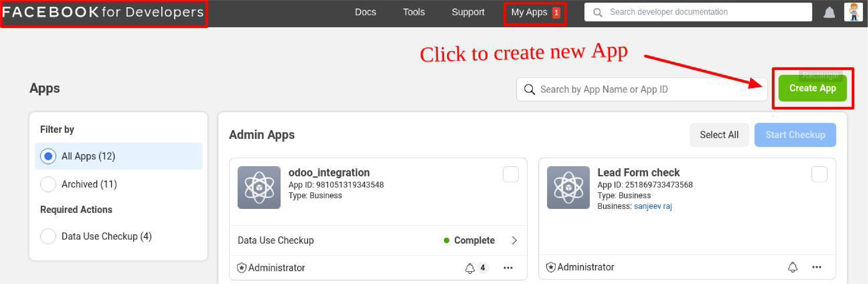Click the Required Actions heading

[76, 210]
